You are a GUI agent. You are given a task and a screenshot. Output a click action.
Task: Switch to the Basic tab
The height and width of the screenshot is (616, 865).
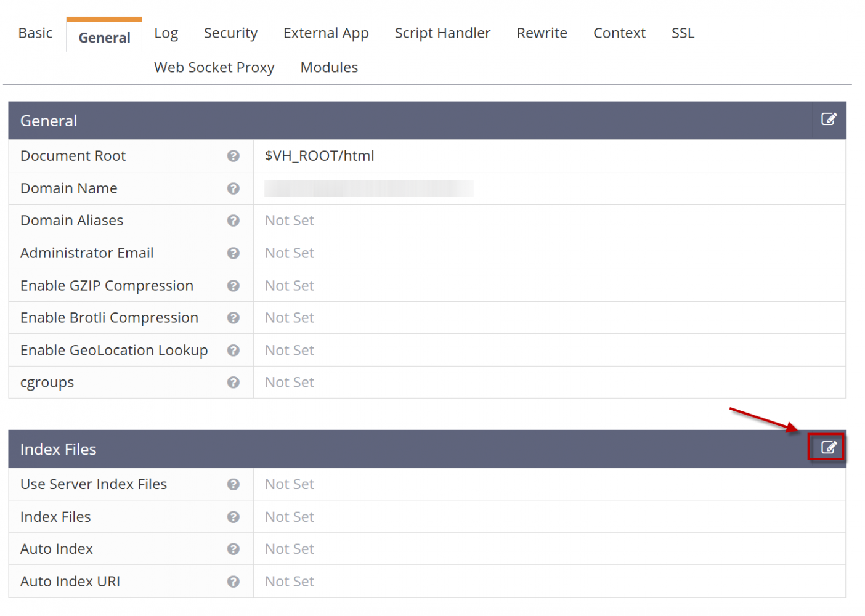click(x=35, y=33)
